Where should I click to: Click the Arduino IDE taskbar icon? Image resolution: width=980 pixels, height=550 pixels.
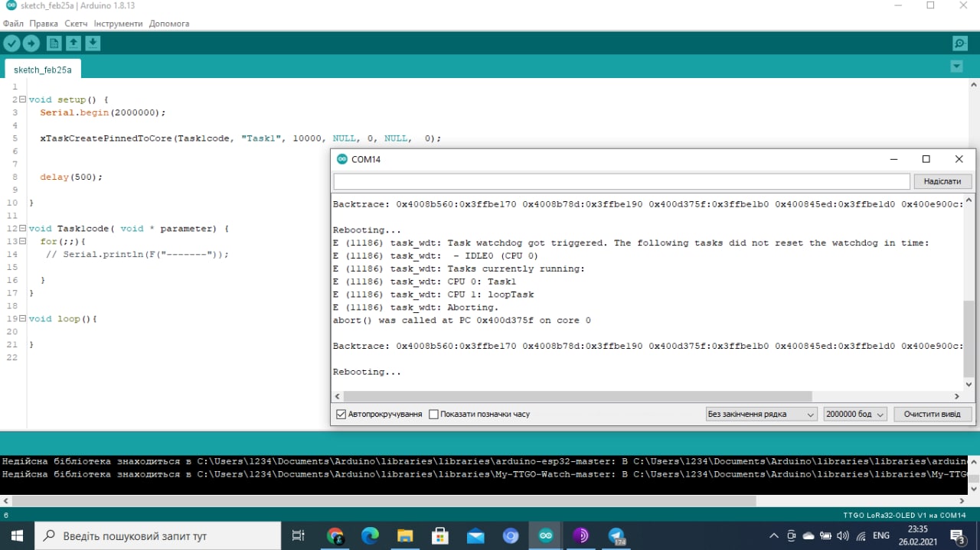click(x=546, y=535)
